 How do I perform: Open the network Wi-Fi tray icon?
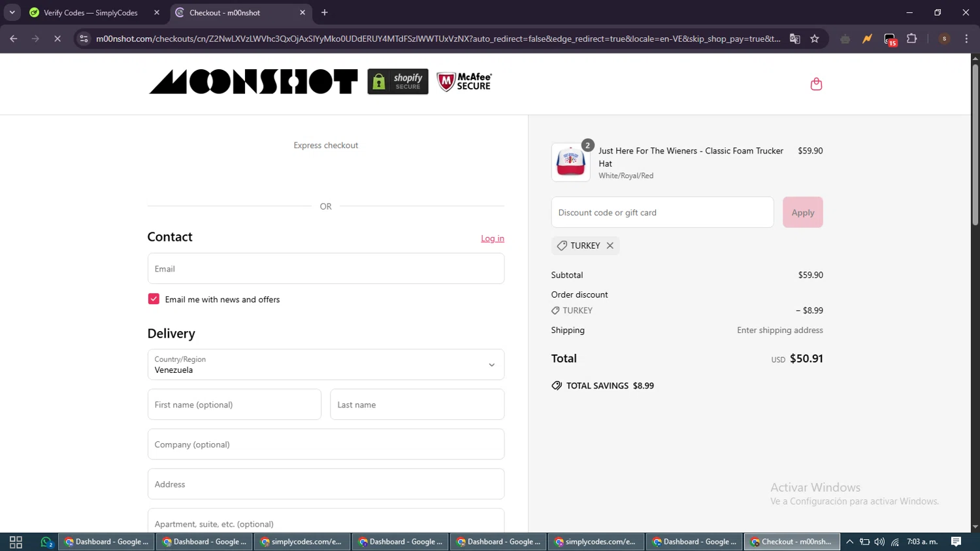point(895,542)
